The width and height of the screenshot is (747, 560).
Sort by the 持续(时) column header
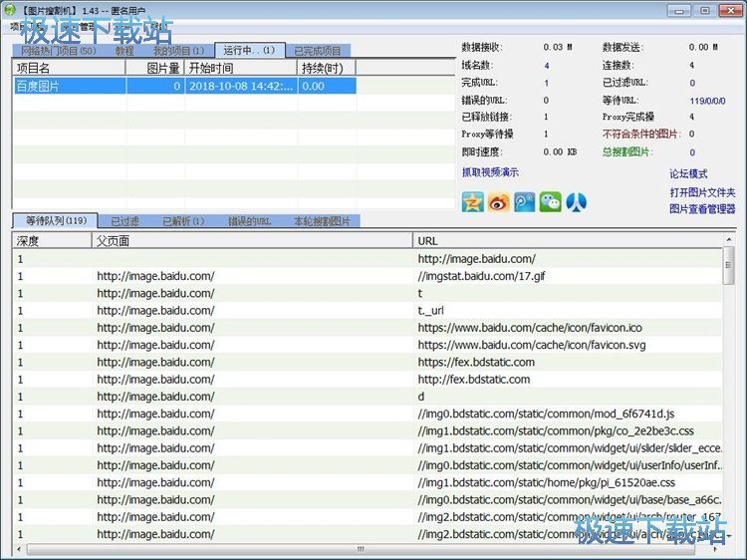pyautogui.click(x=327, y=68)
